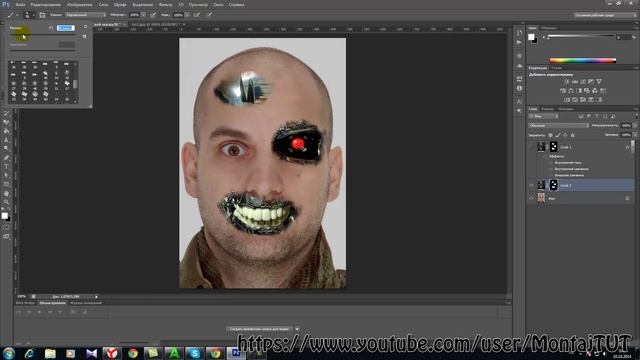Enable airbrush-style build-up icon
This screenshot has width=640, height=360.
click(197, 15)
